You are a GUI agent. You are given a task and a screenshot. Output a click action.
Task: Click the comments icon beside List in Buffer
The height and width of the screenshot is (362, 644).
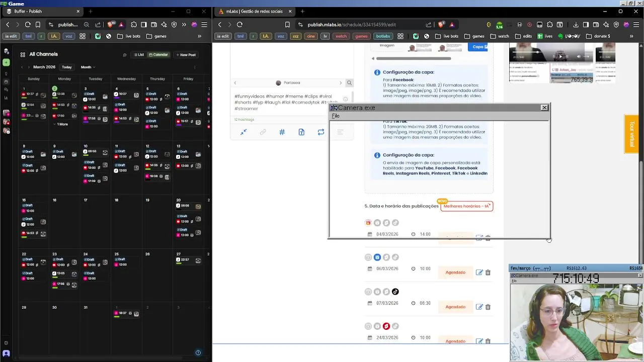click(125, 55)
